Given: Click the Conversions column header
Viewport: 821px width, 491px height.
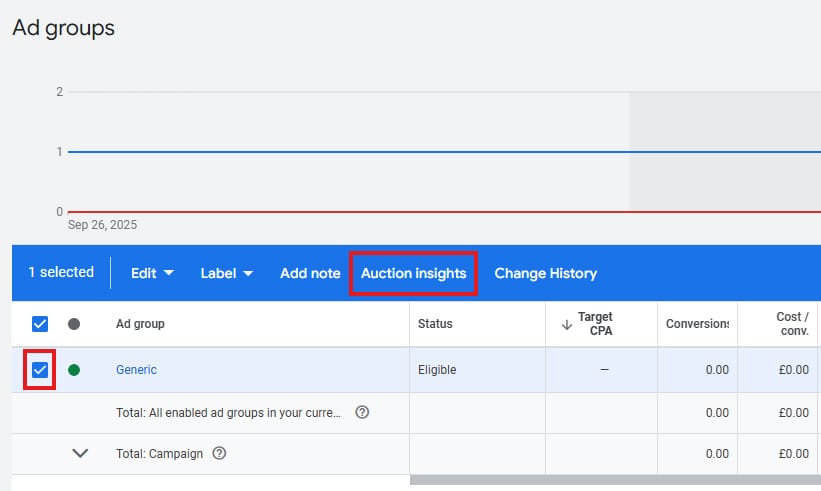Looking at the screenshot, I should pyautogui.click(x=697, y=324).
